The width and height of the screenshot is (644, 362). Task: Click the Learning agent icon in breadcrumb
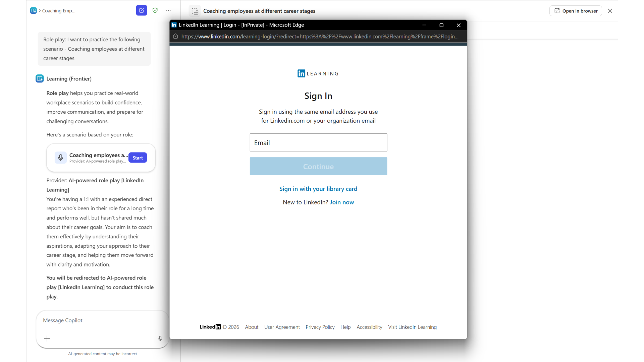click(x=34, y=11)
